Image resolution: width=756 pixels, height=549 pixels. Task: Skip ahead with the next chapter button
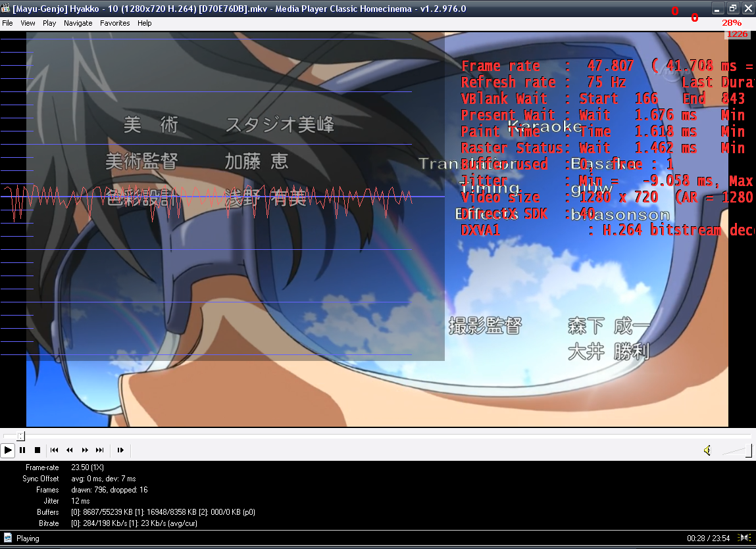pyautogui.click(x=100, y=450)
